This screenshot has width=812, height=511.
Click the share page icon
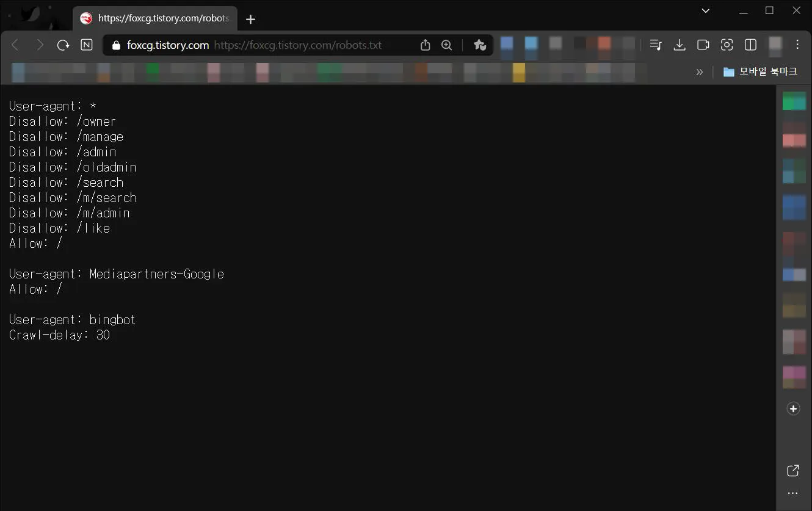(426, 45)
